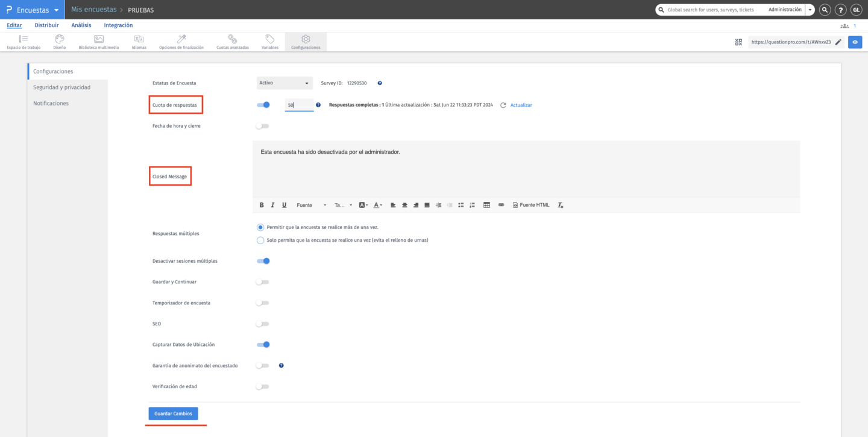
Task: Open the Estatus de Encuesta dropdown
Action: click(284, 83)
